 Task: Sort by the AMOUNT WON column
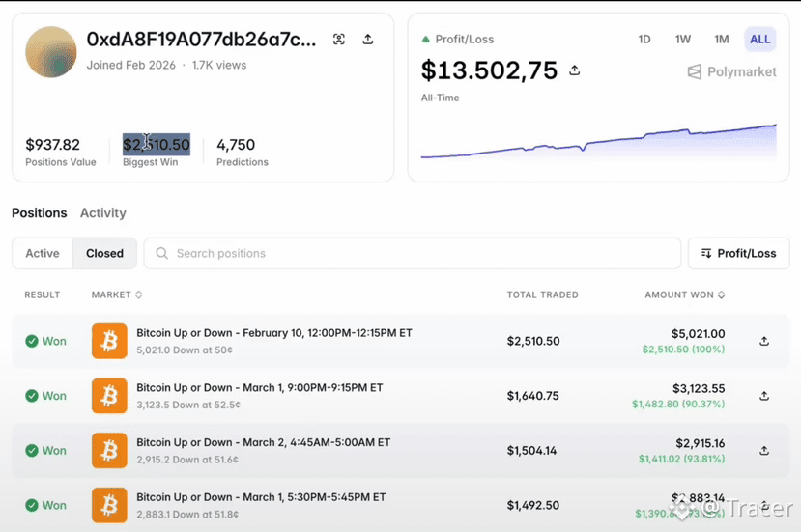pos(684,295)
